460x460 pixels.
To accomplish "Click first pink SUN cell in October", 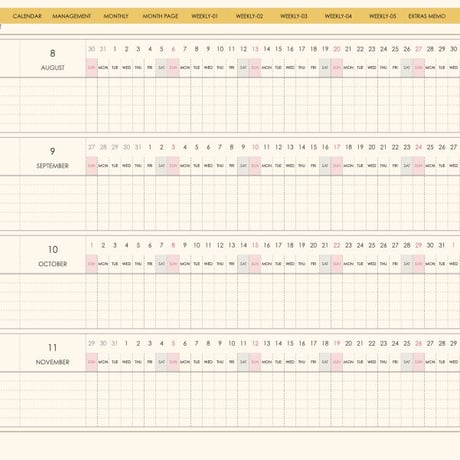I will point(92,264).
